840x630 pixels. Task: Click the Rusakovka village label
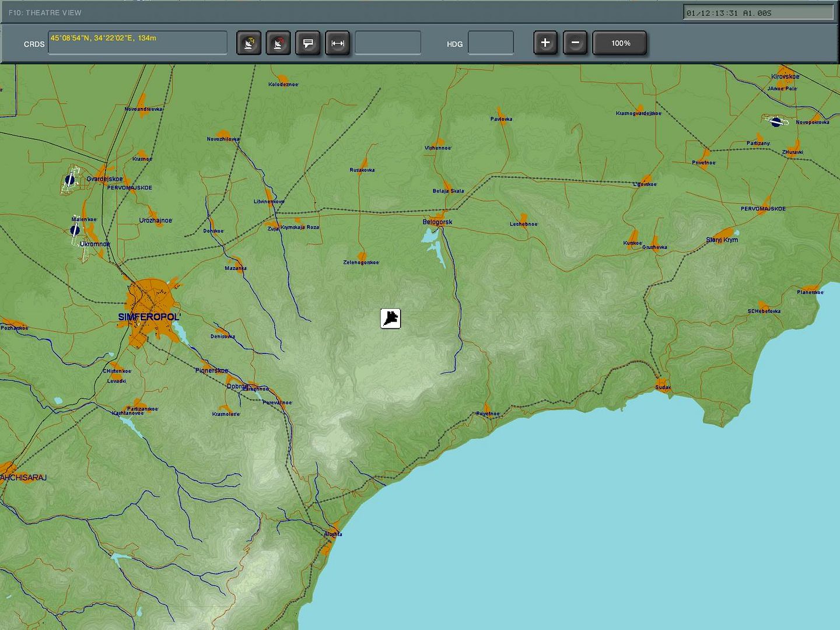pyautogui.click(x=362, y=170)
